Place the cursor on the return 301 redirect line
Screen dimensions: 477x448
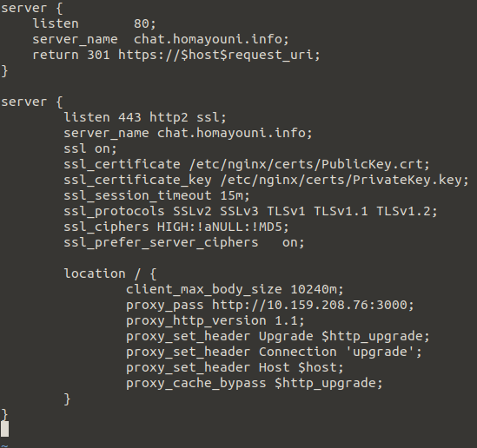click(x=176, y=56)
